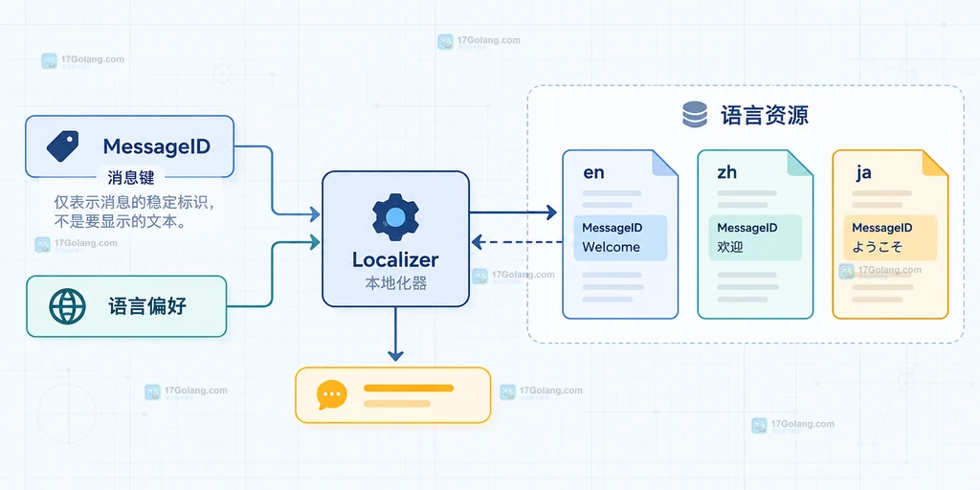
Task: Click the 欢迎 text in the zh file
Action: tap(730, 247)
